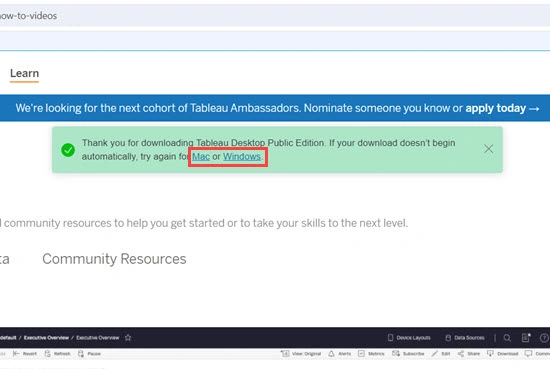Click the Refresh toolbar button
Viewport: 550px width, 369px height.
click(58, 354)
